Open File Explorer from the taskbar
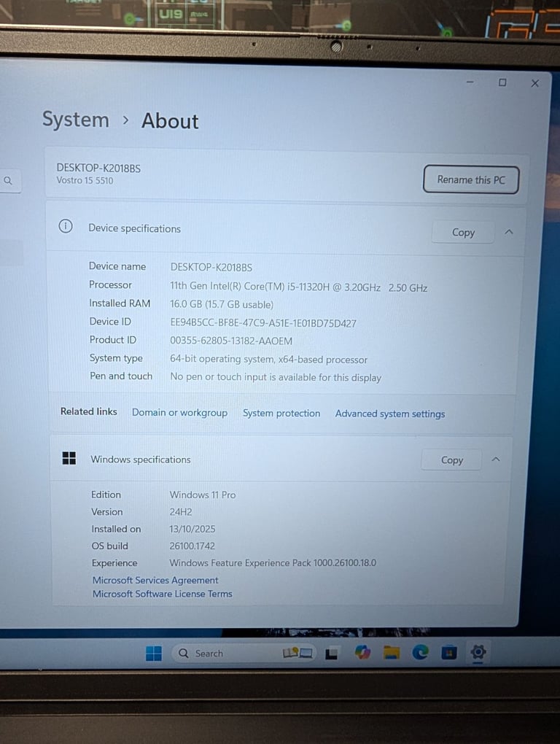The height and width of the screenshot is (744, 560). coord(391,653)
